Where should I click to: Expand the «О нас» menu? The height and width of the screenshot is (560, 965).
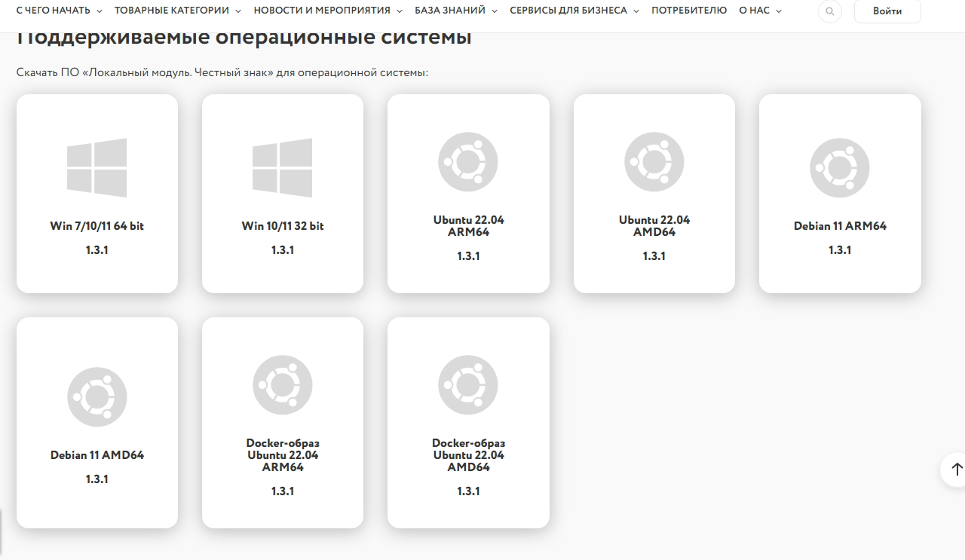coord(761,11)
